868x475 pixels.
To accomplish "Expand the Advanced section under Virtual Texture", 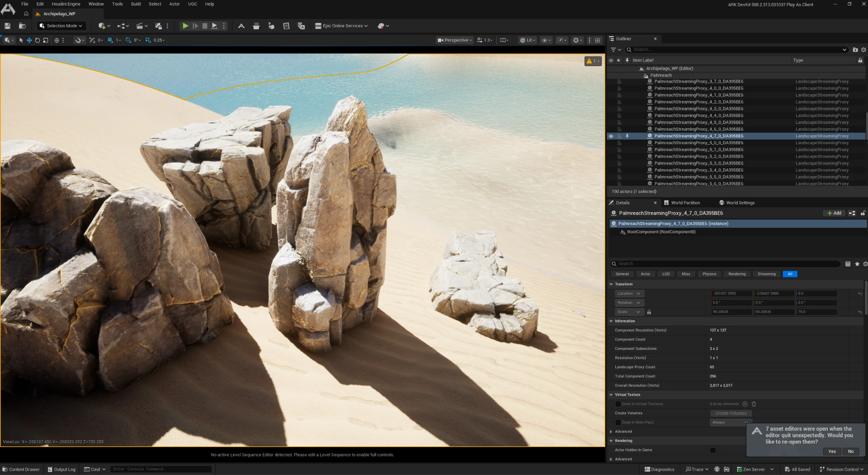I will pos(611,432).
